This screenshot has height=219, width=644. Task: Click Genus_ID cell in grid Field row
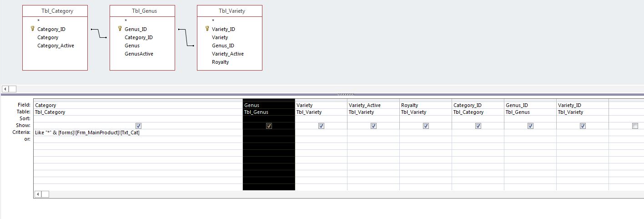[530, 105]
